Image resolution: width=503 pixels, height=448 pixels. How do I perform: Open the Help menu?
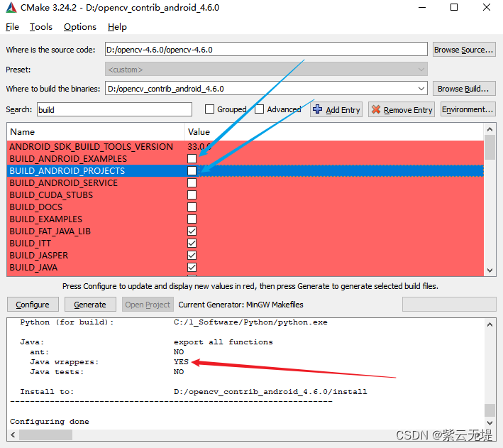click(x=117, y=27)
